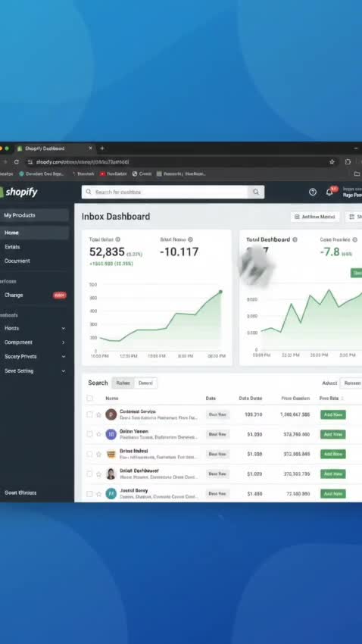Click the bottom item in the left sidebar

click(20, 492)
